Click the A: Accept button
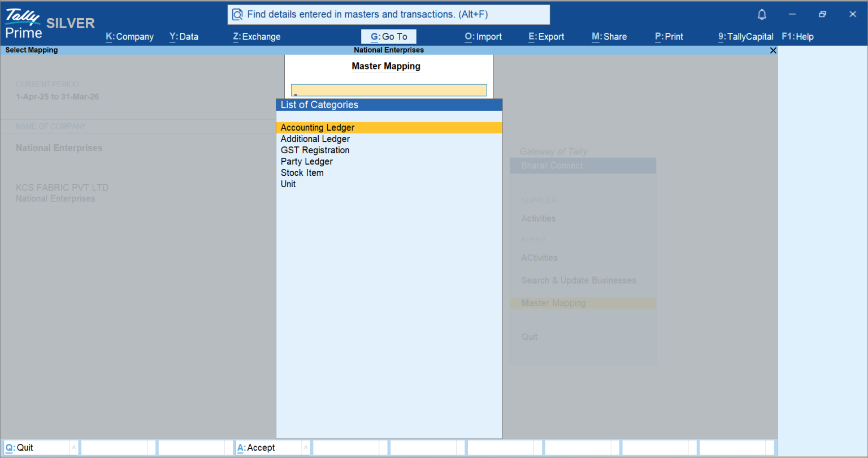This screenshot has height=458, width=868. click(x=269, y=448)
